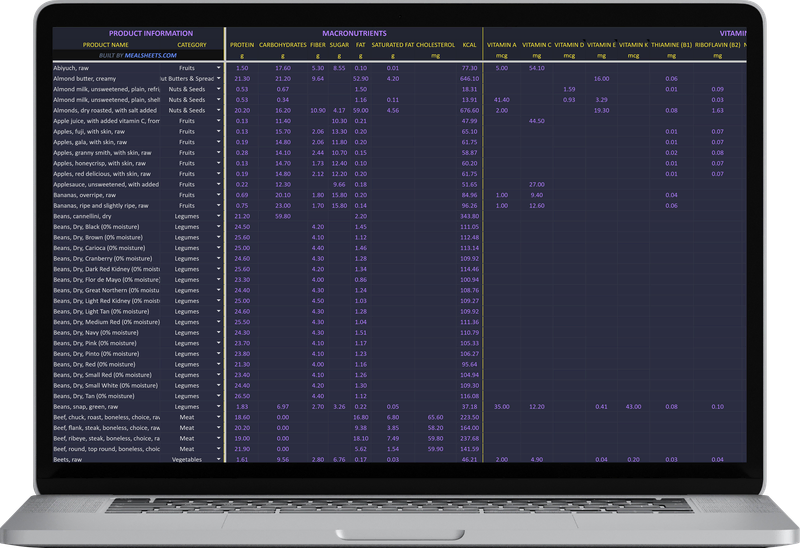The image size is (800, 548).
Task: Click the RIBOFLAVIN (B2) column header
Action: pos(717,45)
